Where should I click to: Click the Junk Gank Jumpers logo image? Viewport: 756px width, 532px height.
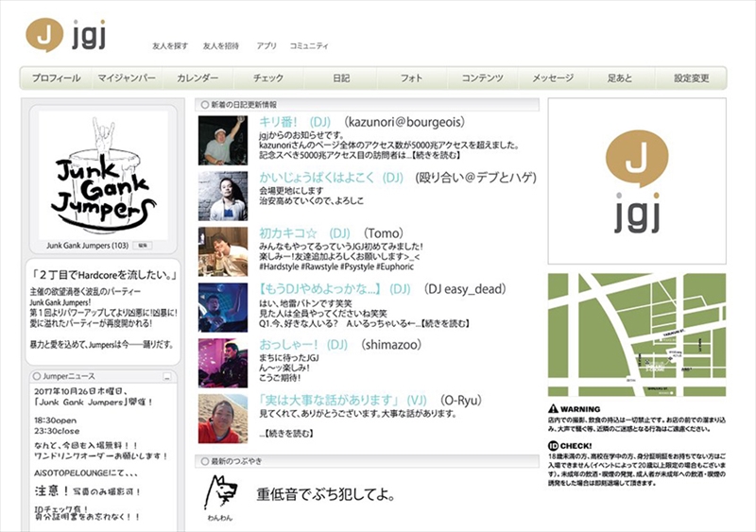pyautogui.click(x=103, y=176)
